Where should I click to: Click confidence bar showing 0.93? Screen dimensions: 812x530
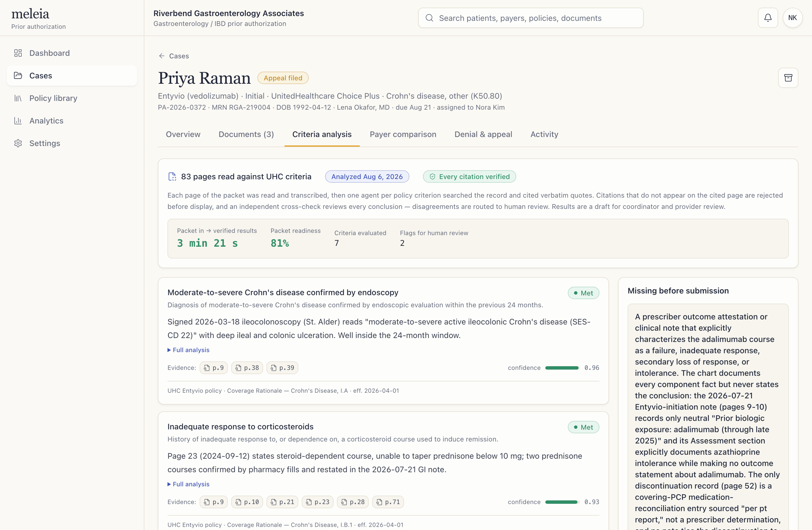click(x=562, y=502)
